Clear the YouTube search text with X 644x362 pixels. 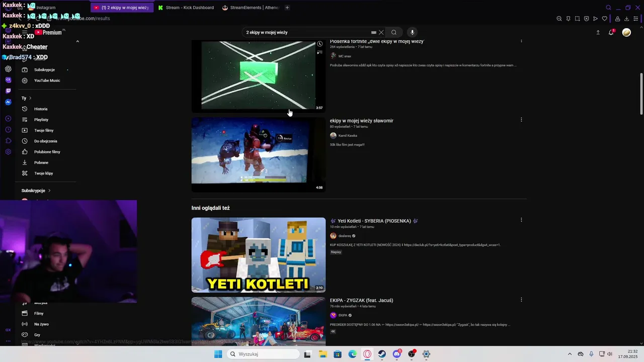(381, 32)
